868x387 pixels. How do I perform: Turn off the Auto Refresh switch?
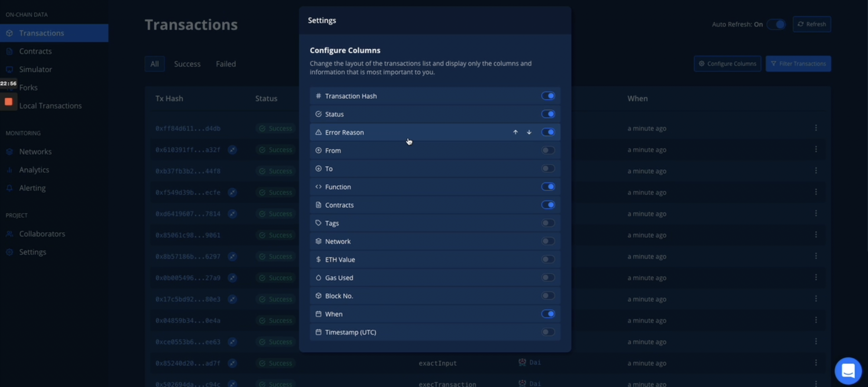[777, 24]
